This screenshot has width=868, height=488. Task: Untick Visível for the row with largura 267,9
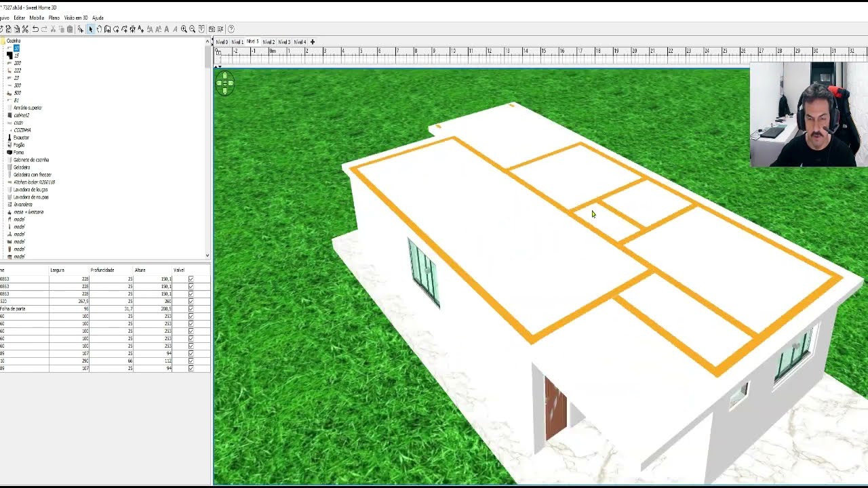(191, 301)
